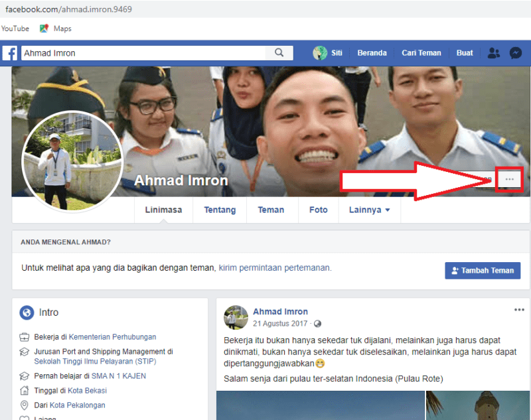Click graduation cap icon beside Jurusan Port
The height and width of the screenshot is (420, 531).
[x=24, y=352]
